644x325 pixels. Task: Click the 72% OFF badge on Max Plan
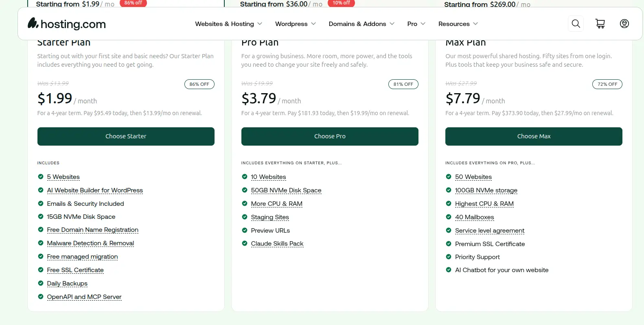click(607, 84)
